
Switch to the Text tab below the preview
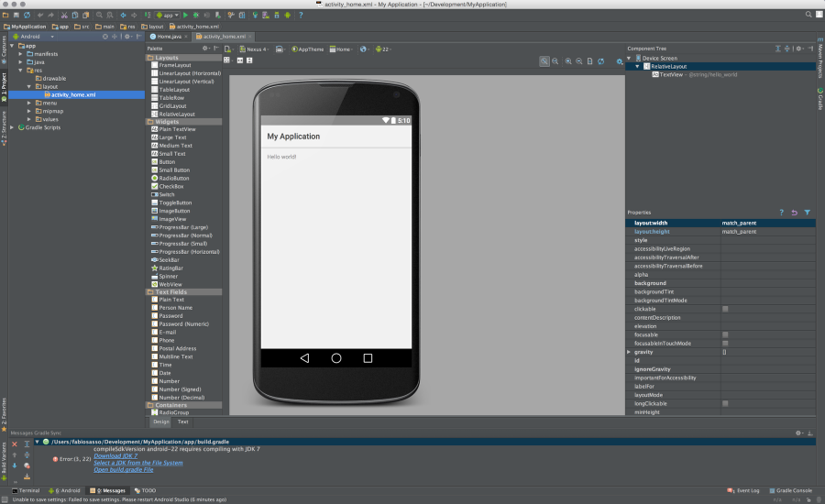[x=182, y=422]
